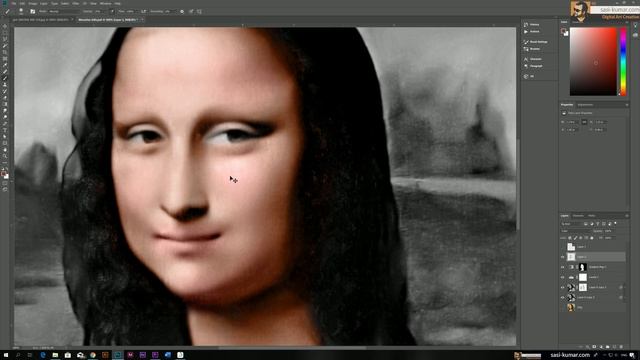
Task: Toggle visibility of the Gradient Map layer
Action: click(x=562, y=267)
